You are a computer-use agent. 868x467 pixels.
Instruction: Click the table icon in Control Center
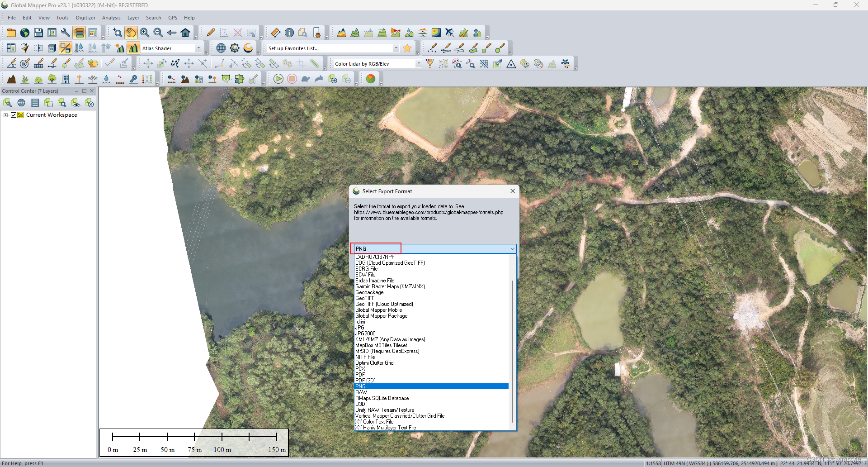tap(35, 103)
